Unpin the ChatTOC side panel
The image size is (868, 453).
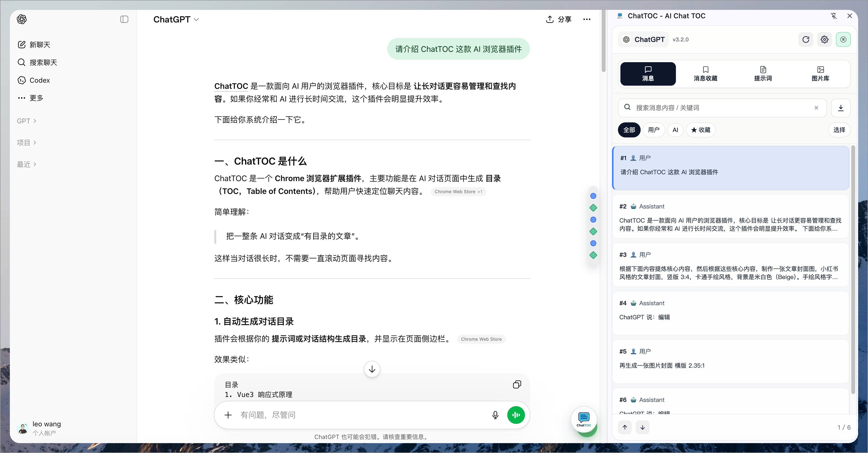pos(834,16)
